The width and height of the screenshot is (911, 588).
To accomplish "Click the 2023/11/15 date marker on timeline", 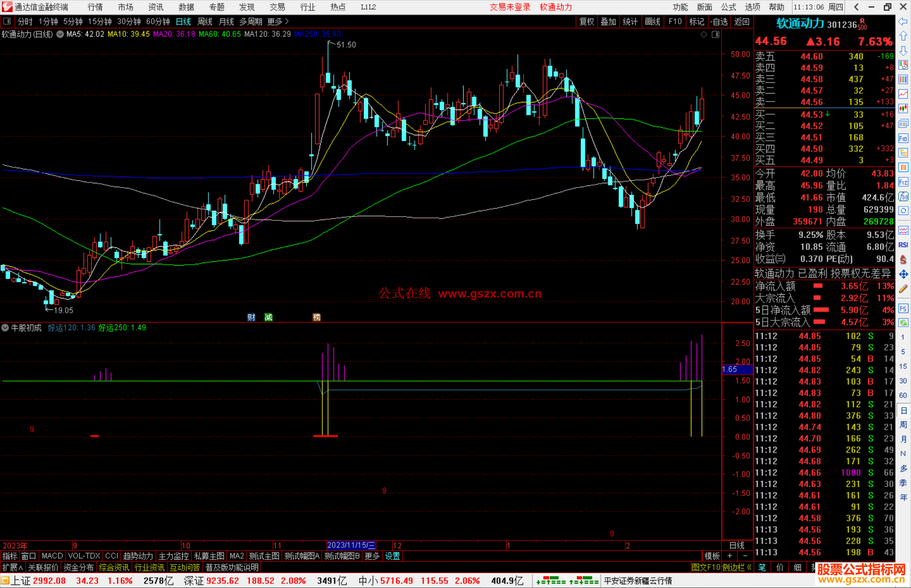I will (351, 545).
